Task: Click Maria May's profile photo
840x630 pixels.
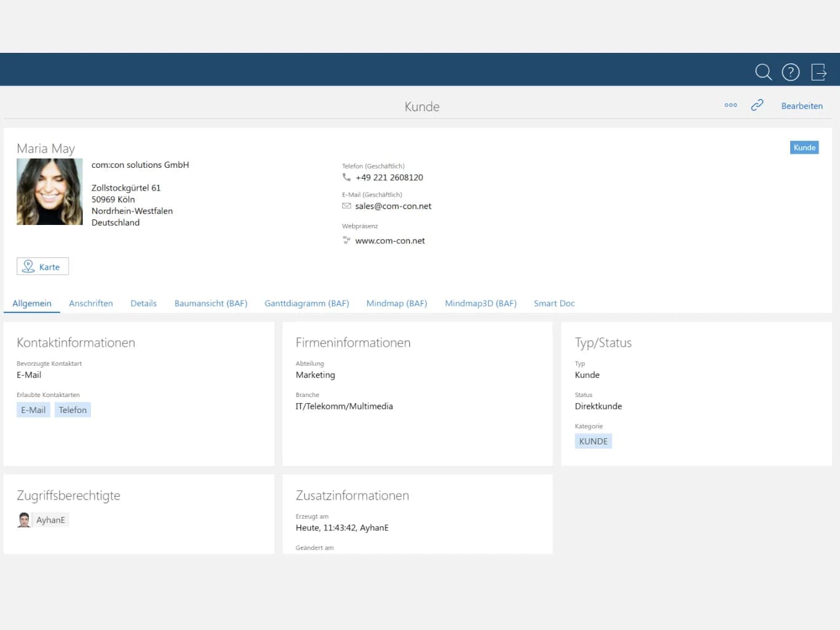Action: [49, 191]
